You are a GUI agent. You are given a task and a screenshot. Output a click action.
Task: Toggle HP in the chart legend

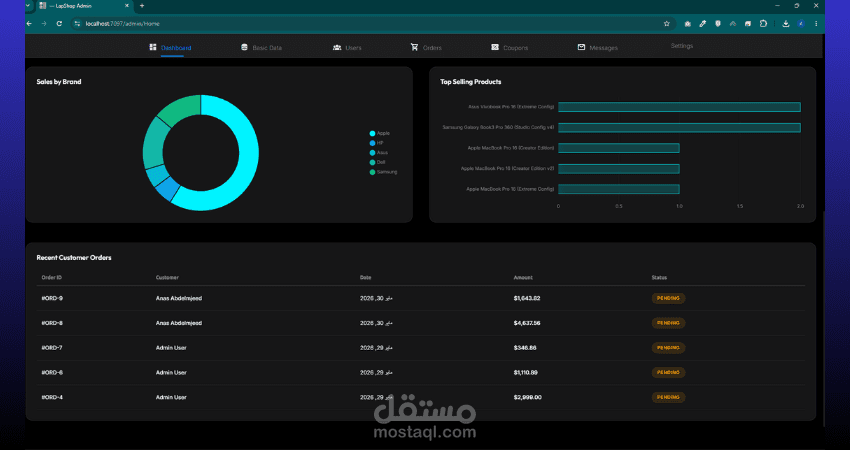(377, 143)
